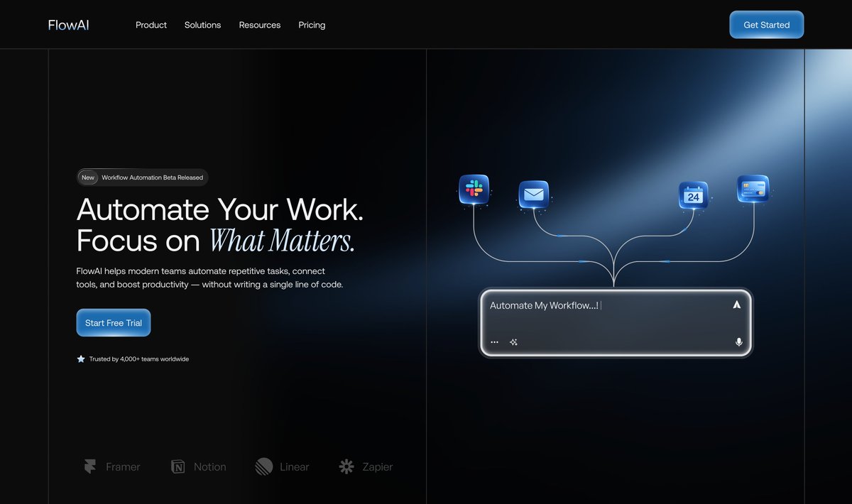Click the sparkle AI enhance icon
The image size is (852, 504).
click(513, 342)
